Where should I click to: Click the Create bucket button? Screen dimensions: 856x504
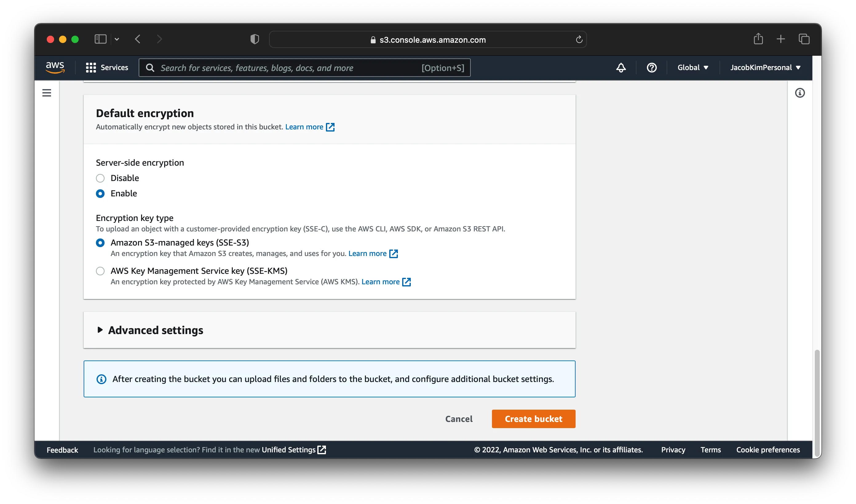coord(533,419)
